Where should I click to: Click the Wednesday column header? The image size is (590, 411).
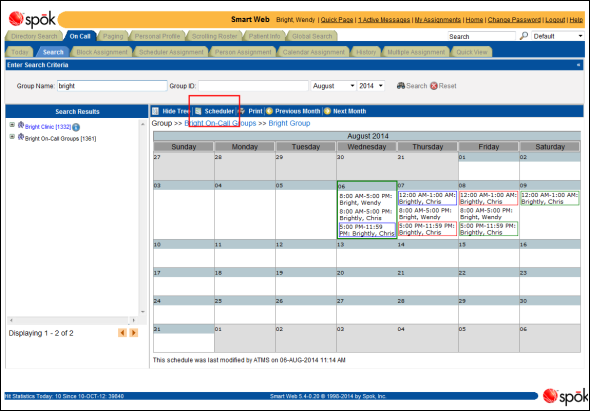pyautogui.click(x=367, y=147)
